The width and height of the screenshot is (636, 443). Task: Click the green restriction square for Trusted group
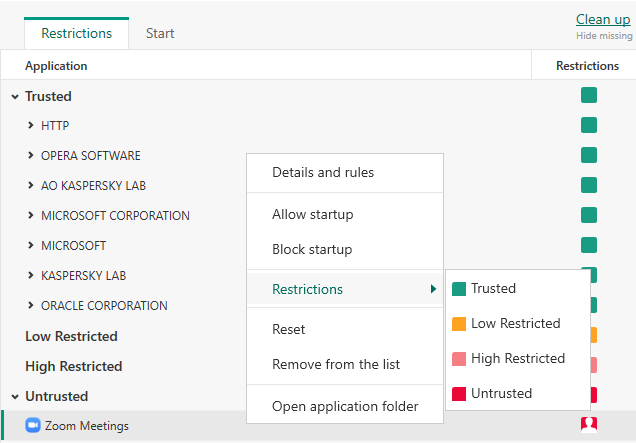[589, 95]
